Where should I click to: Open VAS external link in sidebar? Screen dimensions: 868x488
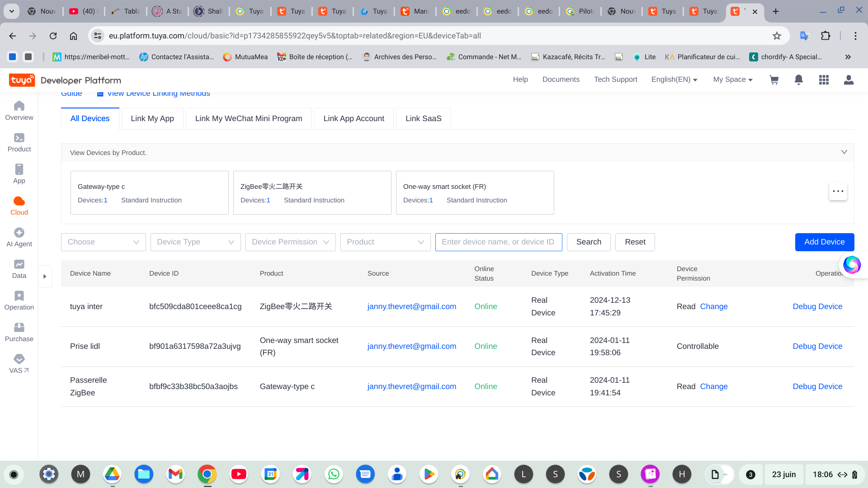19,364
